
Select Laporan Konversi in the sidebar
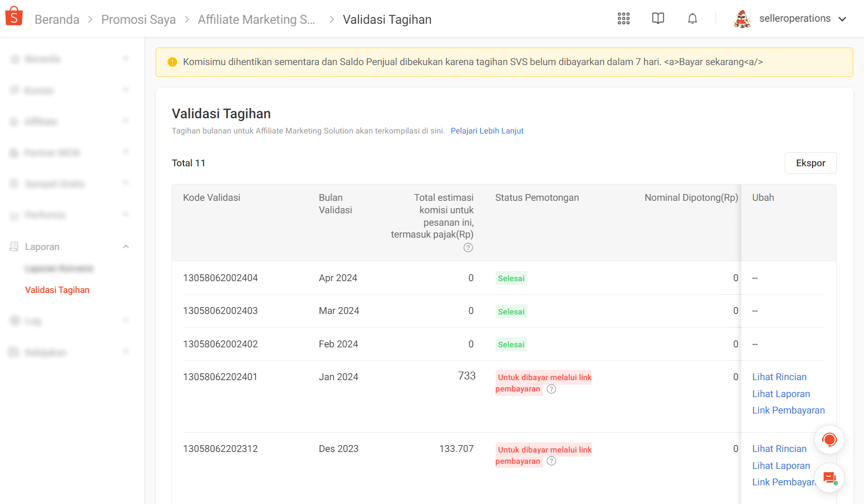pyautogui.click(x=58, y=268)
